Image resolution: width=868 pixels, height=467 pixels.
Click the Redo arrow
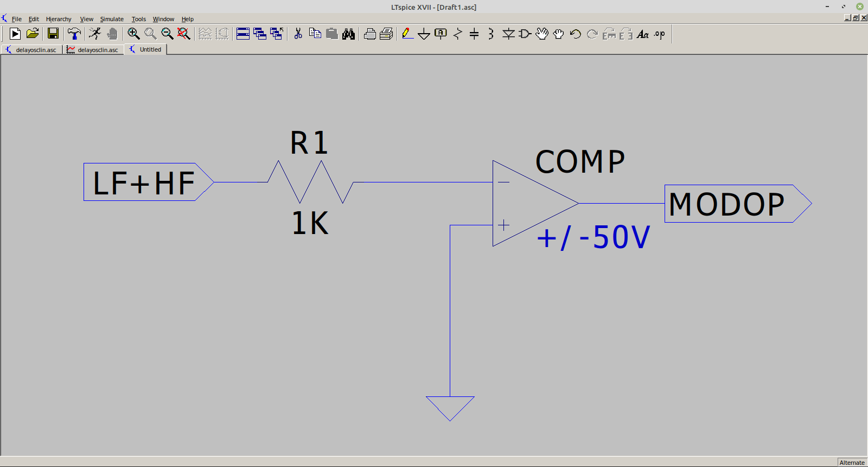coord(592,34)
